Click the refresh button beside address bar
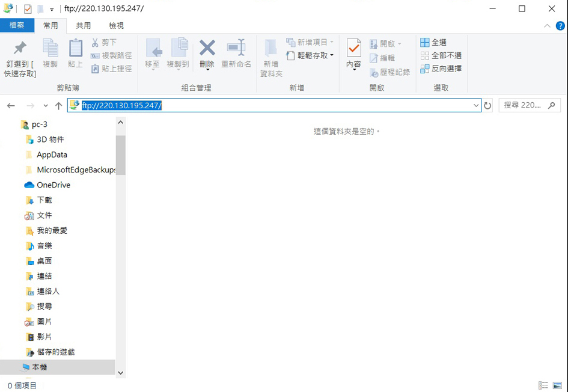 coord(487,105)
